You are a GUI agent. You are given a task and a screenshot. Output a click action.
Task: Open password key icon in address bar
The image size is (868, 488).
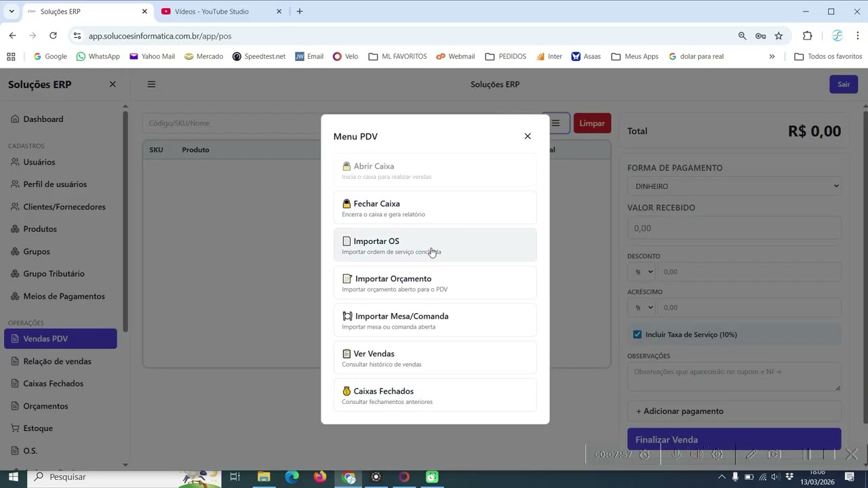click(x=760, y=36)
